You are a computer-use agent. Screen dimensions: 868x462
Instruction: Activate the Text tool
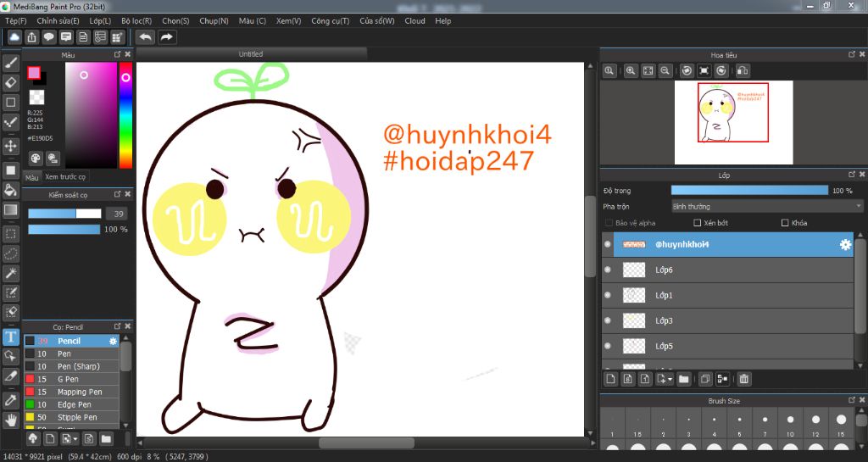[10, 337]
